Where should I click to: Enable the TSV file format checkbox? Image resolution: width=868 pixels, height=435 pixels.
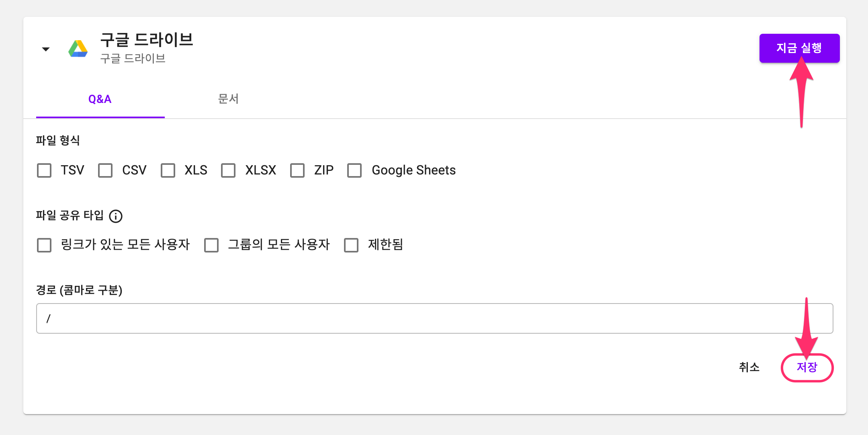[44, 170]
